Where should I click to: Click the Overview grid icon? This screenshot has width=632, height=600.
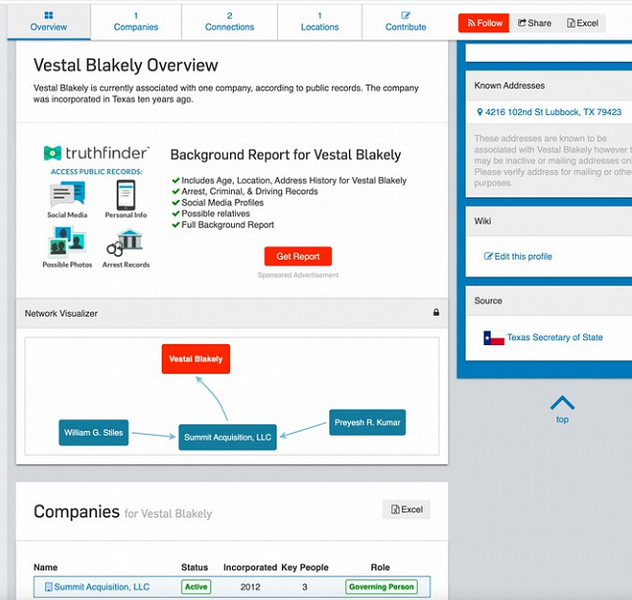click(49, 15)
